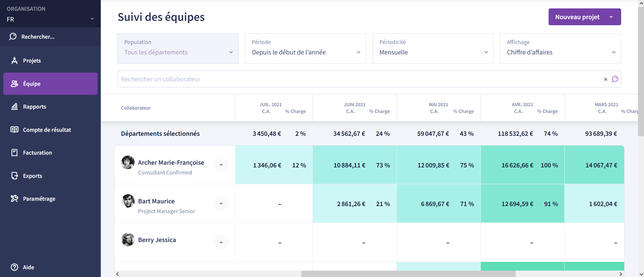The image size is (644, 277).
Task: Click Archer Marie-Françoise avatar
Action: click(x=128, y=162)
